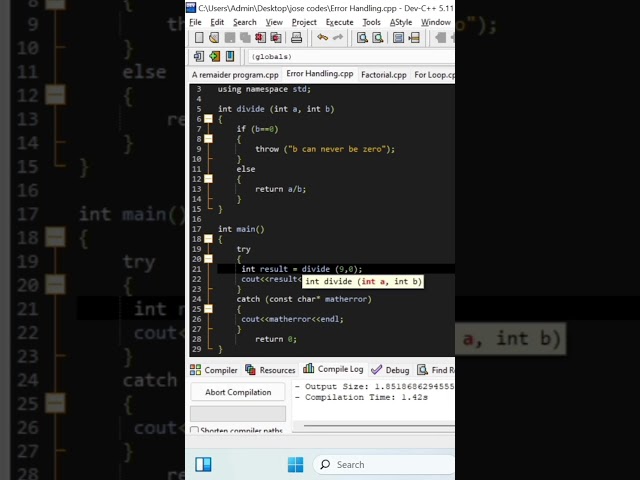Select the Error Handling.cpp tab
Image resolution: width=640 pixels, height=480 pixels.
click(320, 74)
